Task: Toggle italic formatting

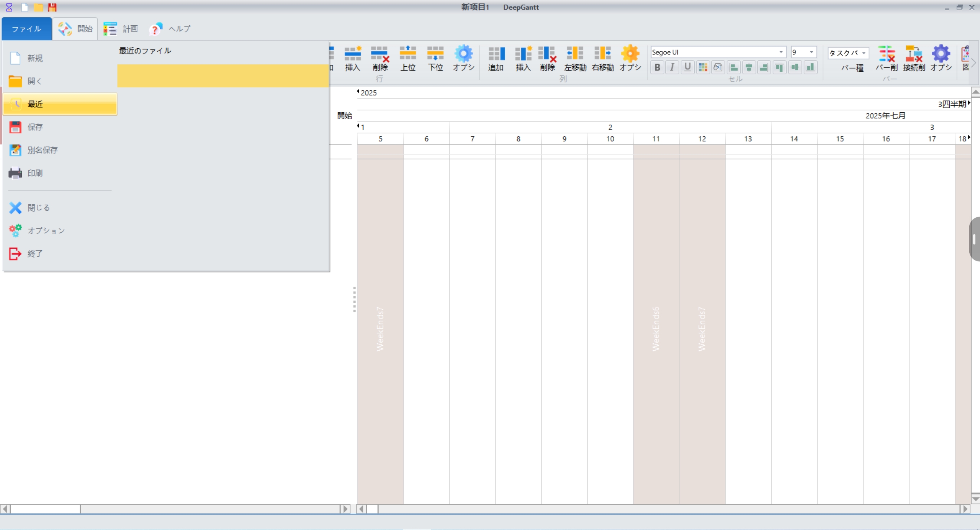Action: [672, 67]
